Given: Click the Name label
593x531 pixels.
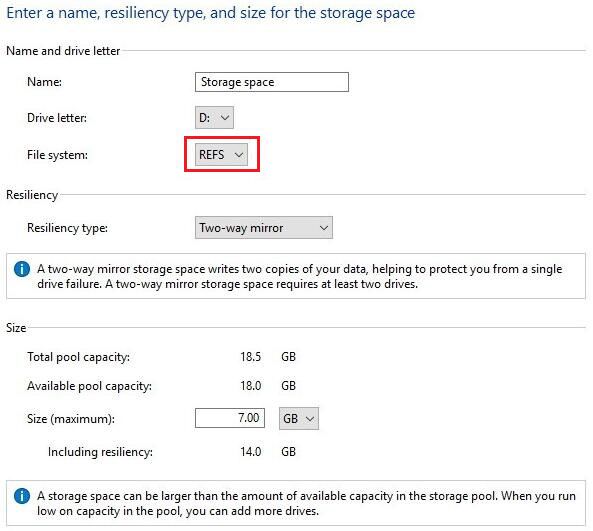Looking at the screenshot, I should [45, 82].
